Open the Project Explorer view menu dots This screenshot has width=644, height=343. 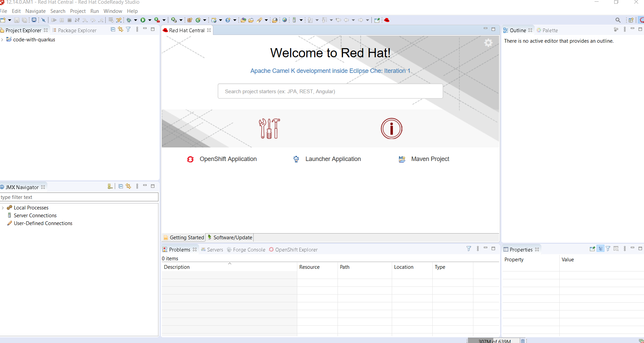coord(137,30)
